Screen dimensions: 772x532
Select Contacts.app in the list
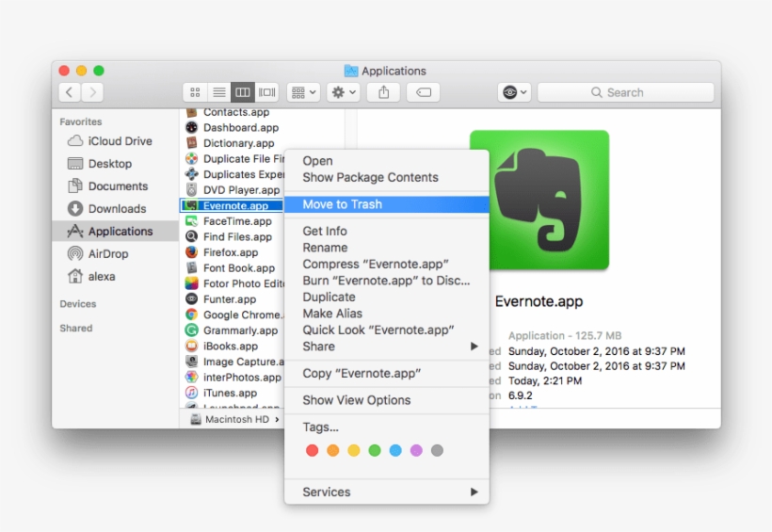(228, 112)
